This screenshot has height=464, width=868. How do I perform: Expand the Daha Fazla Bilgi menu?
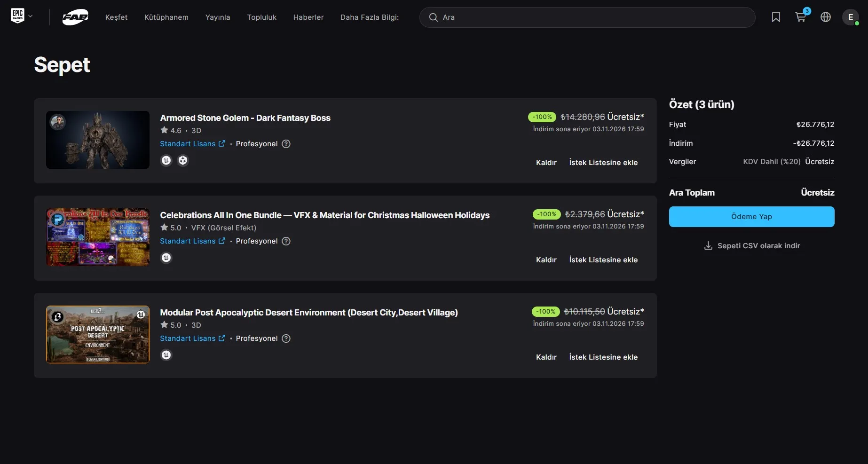point(370,17)
